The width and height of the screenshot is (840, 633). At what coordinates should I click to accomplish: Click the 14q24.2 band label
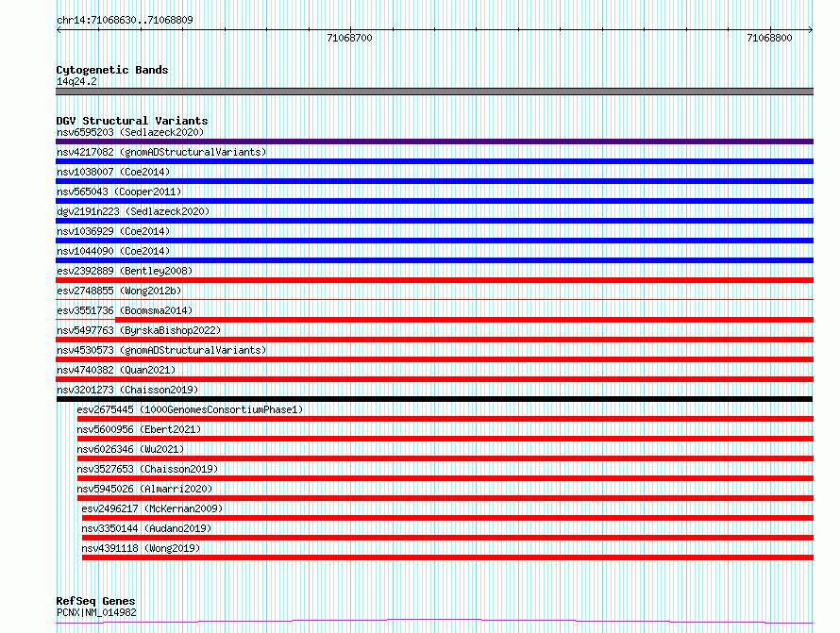click(x=76, y=81)
